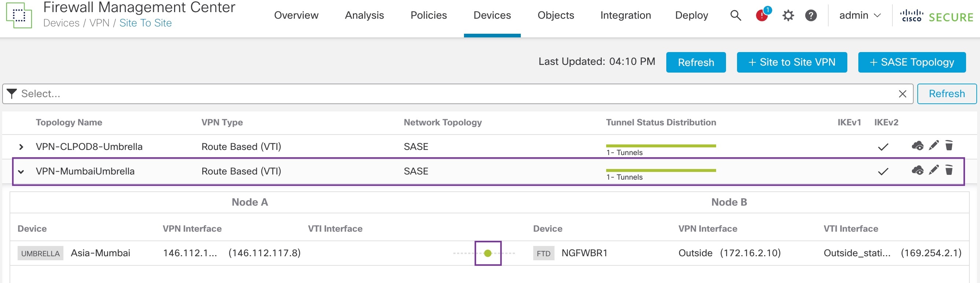Open the admin user dropdown
This screenshot has width=980, height=283.
pyautogui.click(x=859, y=16)
